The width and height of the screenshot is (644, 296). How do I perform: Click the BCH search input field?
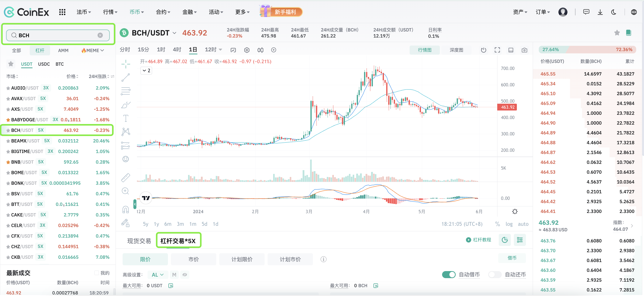(58, 35)
